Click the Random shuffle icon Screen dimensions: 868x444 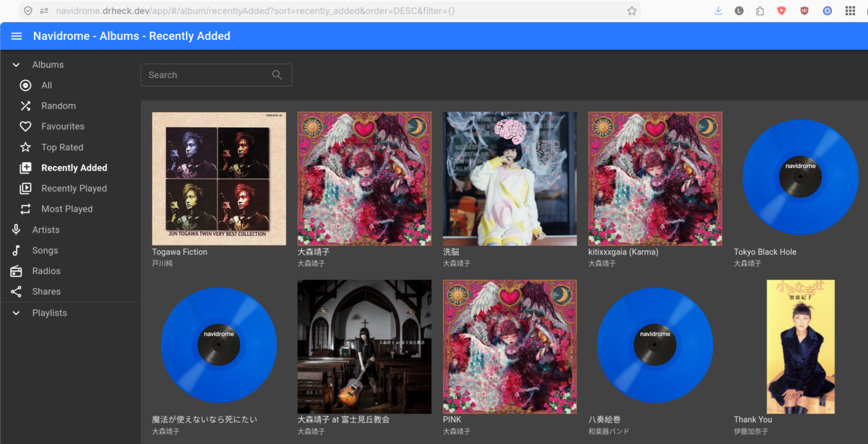pos(25,106)
